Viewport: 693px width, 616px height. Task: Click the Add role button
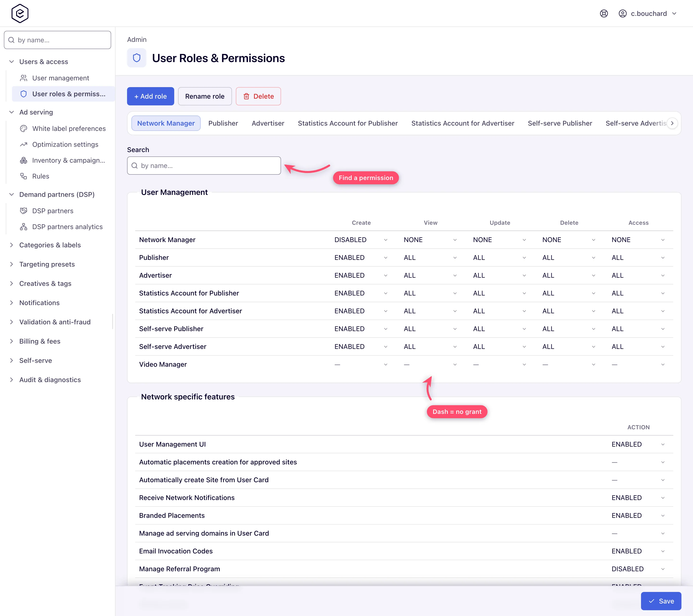point(151,96)
